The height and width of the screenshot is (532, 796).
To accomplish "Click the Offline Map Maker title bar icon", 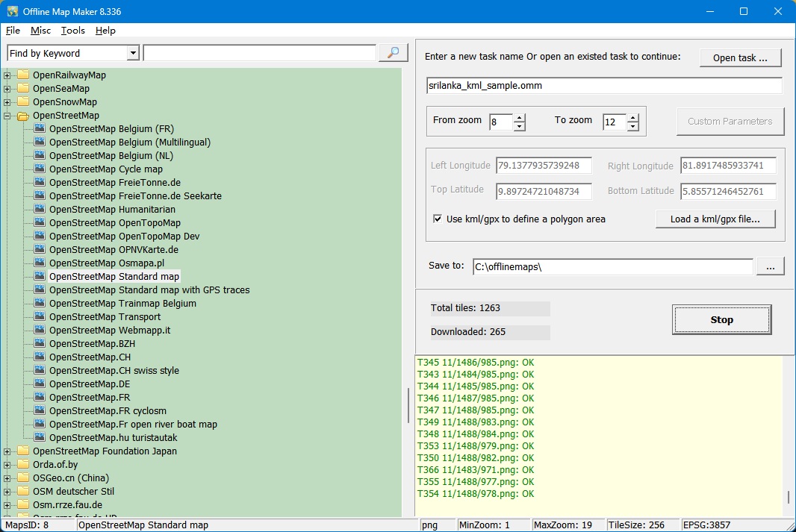I will click(13, 11).
